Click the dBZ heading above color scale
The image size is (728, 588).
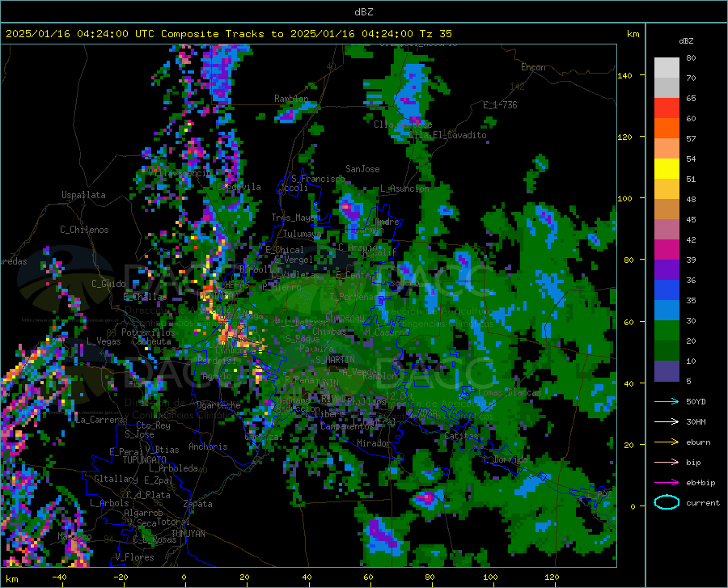point(686,41)
